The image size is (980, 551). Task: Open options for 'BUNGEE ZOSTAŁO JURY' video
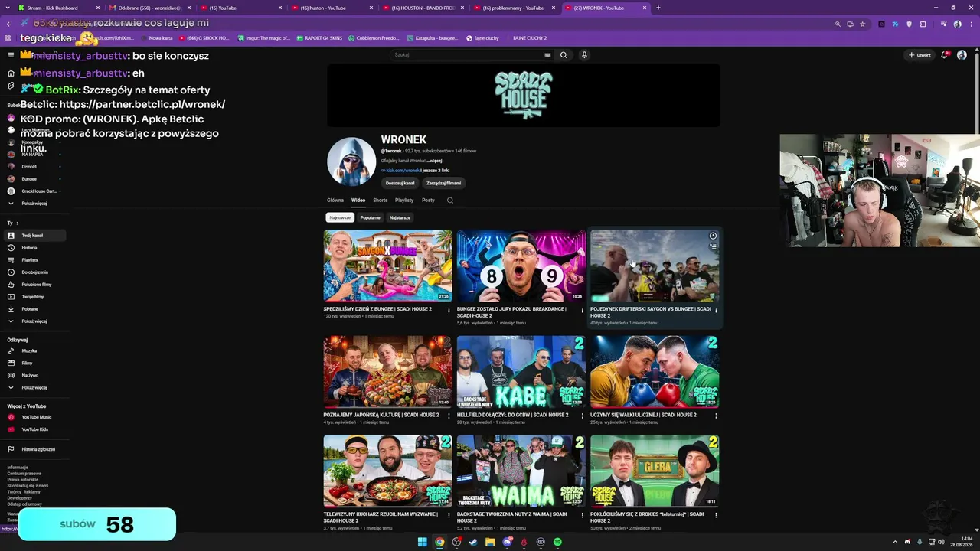tap(582, 311)
